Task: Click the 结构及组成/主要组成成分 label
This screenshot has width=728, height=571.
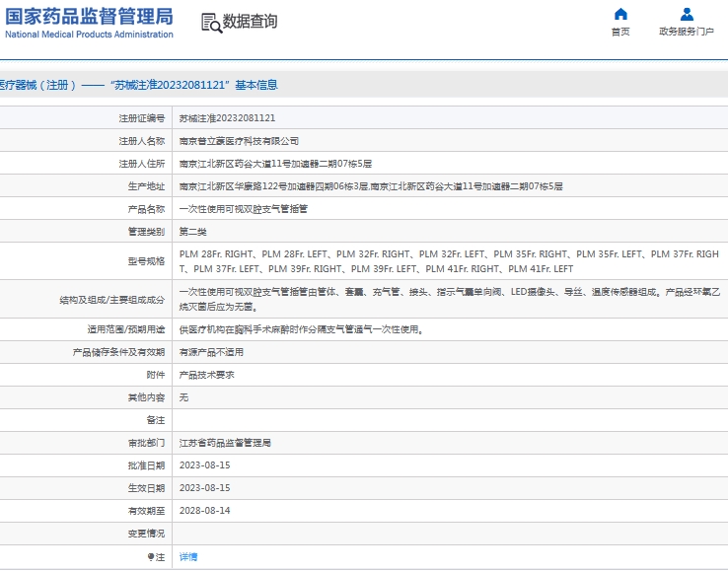Action: coord(111,300)
